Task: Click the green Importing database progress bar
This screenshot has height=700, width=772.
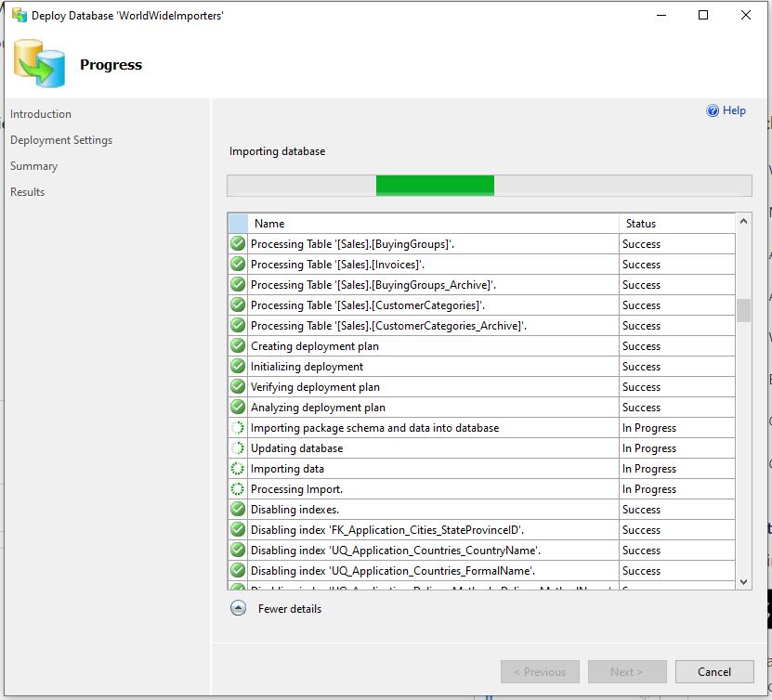Action: (x=435, y=186)
